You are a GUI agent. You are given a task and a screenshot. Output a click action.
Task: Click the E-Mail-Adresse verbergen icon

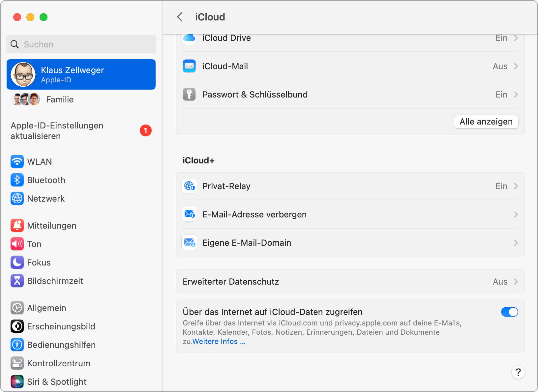[x=189, y=214]
